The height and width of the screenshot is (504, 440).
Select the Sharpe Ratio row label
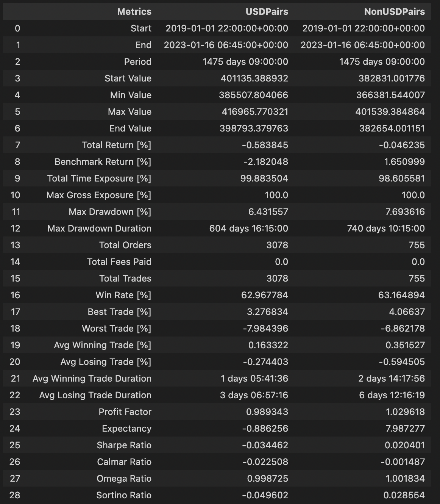[x=124, y=445]
